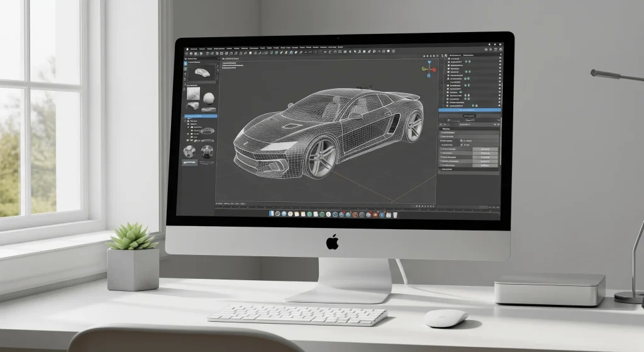Select the wheel arch fender thumbnail
This screenshot has width=644, height=352.
coord(192,106)
